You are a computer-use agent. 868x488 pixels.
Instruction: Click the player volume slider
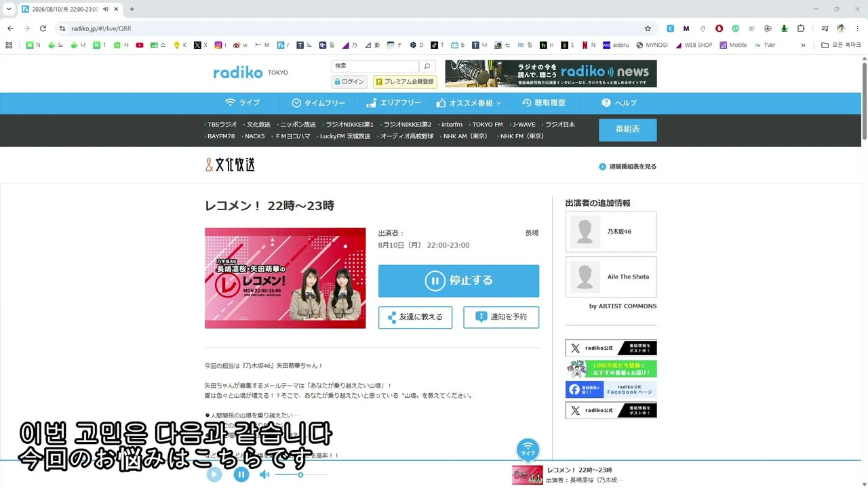point(300,474)
